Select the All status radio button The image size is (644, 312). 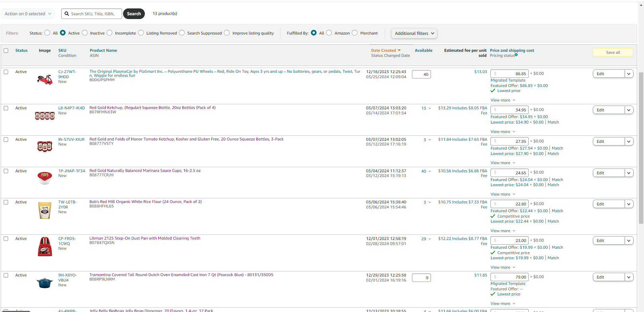(47, 33)
